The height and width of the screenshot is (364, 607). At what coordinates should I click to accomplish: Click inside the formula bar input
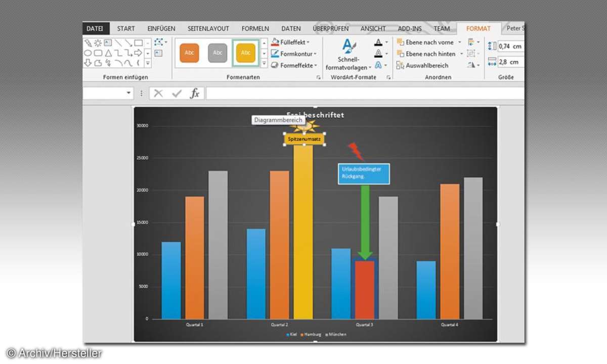[x=365, y=94]
